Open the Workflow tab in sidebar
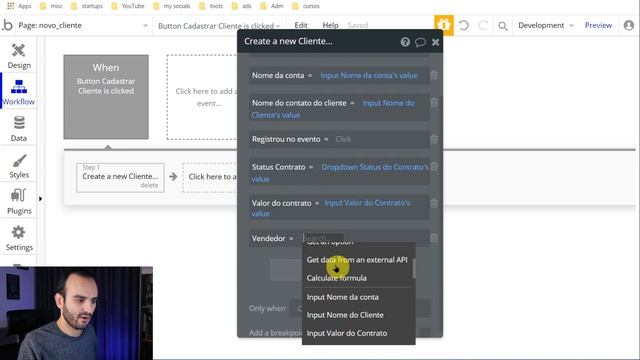 19,92
